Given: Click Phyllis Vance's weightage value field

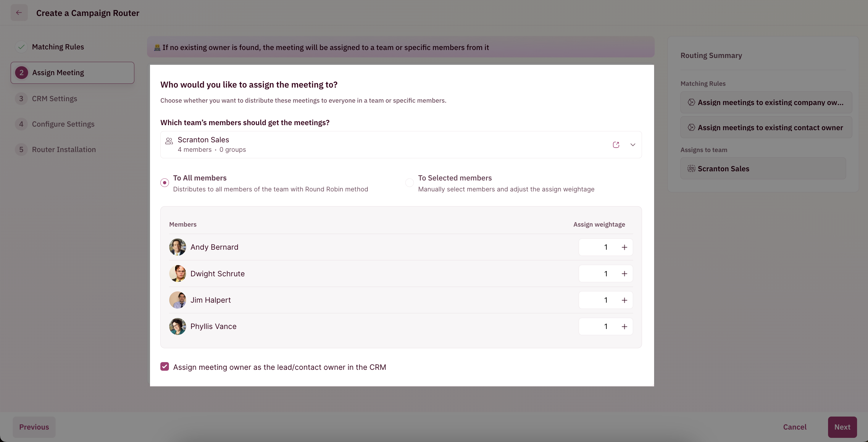Looking at the screenshot, I should (x=605, y=326).
